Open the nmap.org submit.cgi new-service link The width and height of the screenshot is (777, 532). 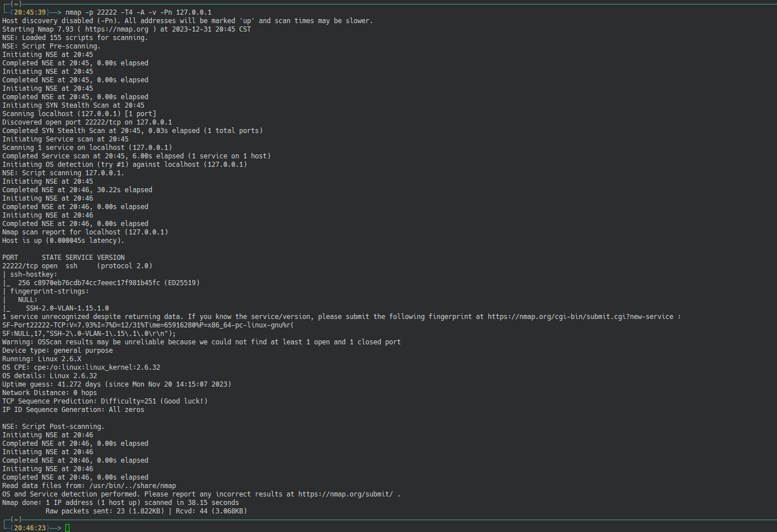point(580,317)
